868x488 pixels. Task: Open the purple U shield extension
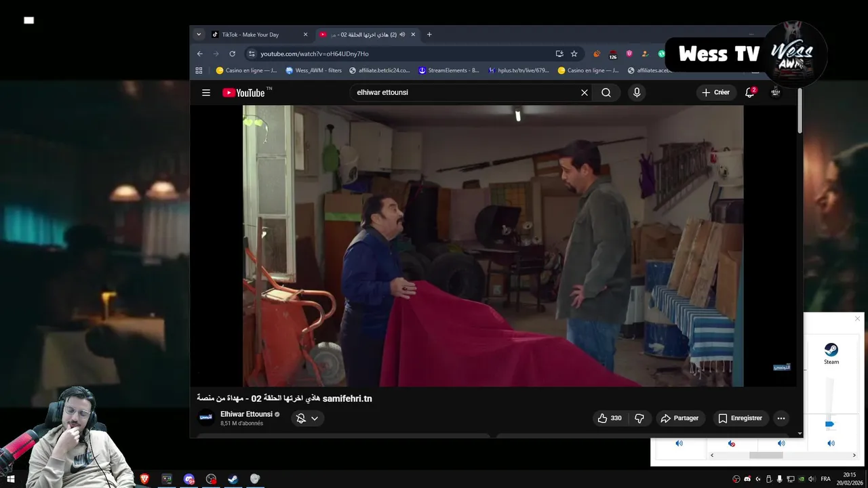pyautogui.click(x=629, y=54)
